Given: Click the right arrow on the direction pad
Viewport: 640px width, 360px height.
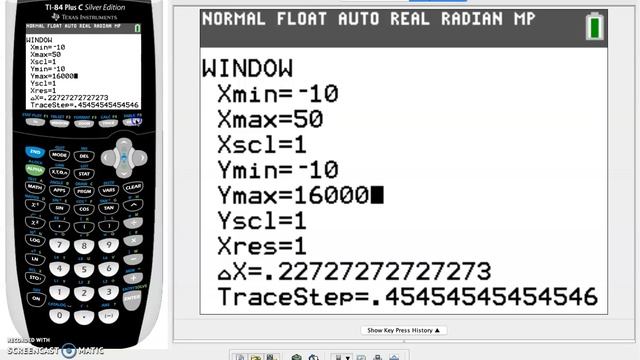Looking at the screenshot, I should pos(140,158).
